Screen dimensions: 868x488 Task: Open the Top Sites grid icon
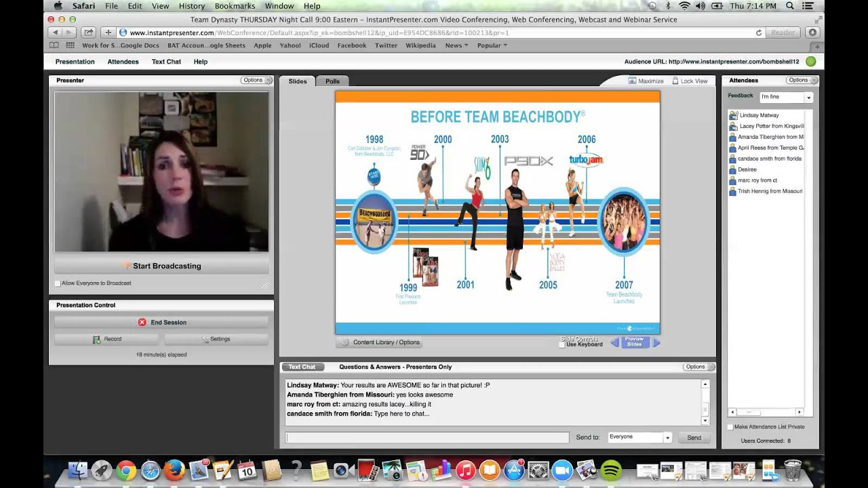pos(70,45)
